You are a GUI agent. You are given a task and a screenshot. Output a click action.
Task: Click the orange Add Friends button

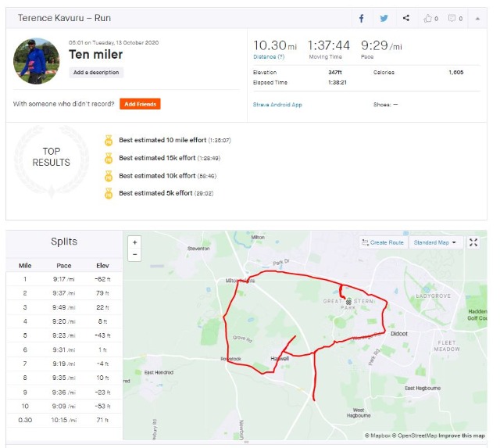coord(140,104)
